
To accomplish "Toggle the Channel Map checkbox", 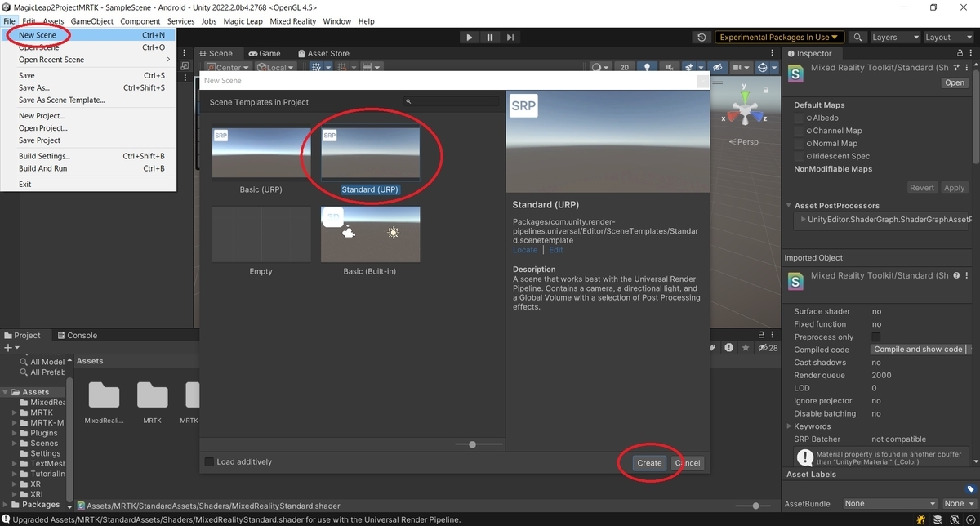I will point(800,131).
